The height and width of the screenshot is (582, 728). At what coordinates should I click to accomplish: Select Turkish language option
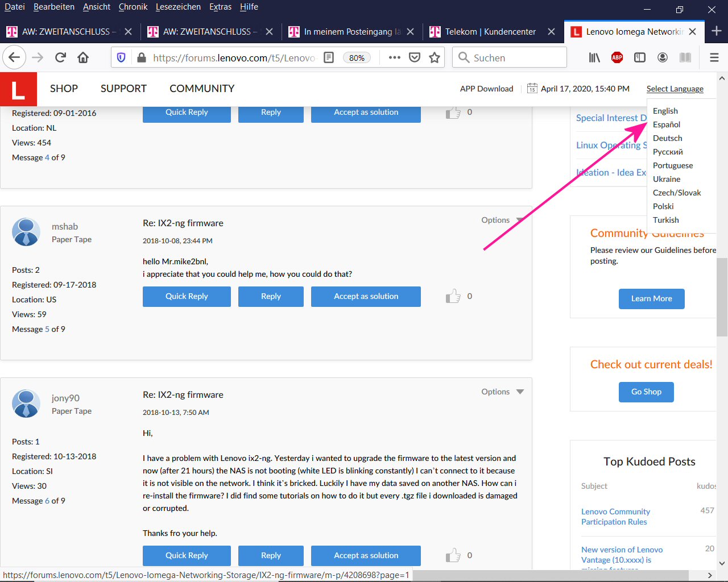(666, 220)
